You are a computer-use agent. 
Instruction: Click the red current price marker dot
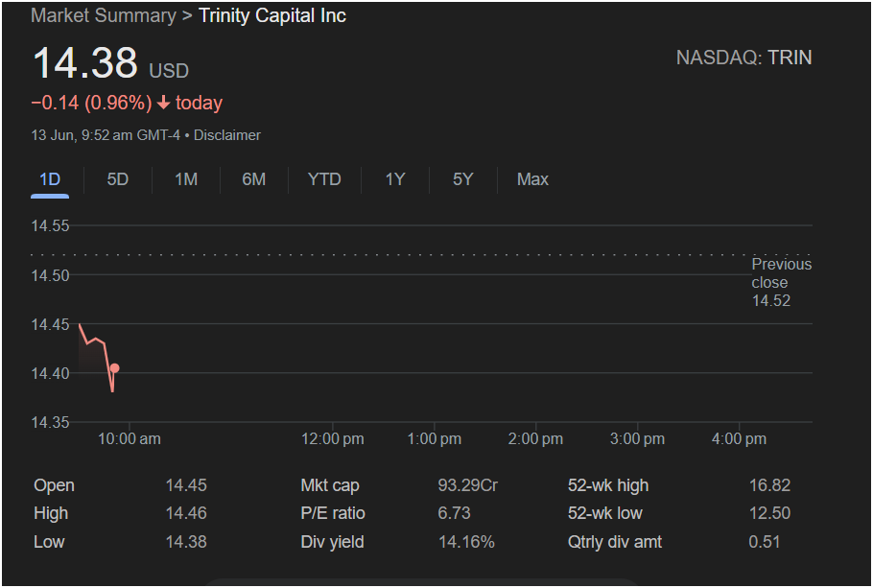pos(115,368)
